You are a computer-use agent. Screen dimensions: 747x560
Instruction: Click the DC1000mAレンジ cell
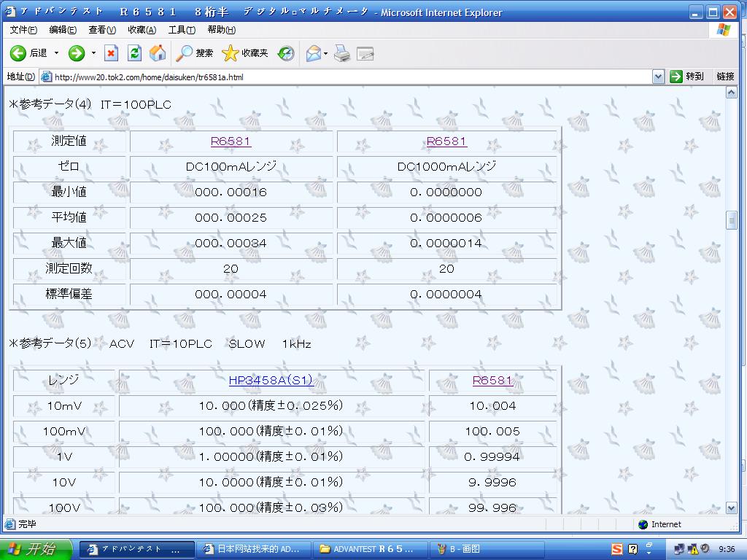pyautogui.click(x=446, y=166)
